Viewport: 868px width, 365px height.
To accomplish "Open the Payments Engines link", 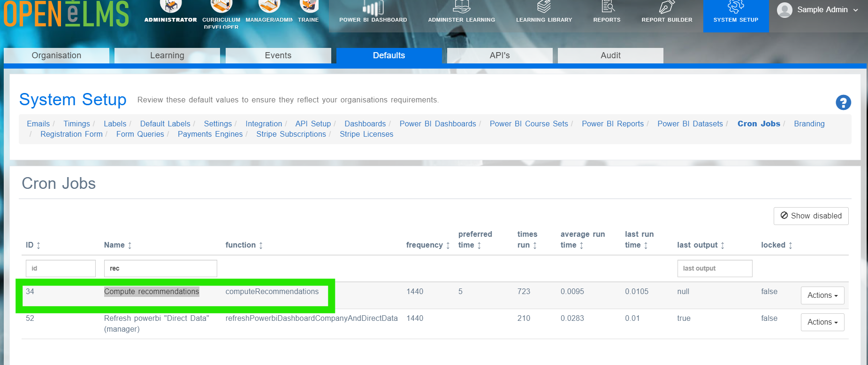I will (210, 134).
